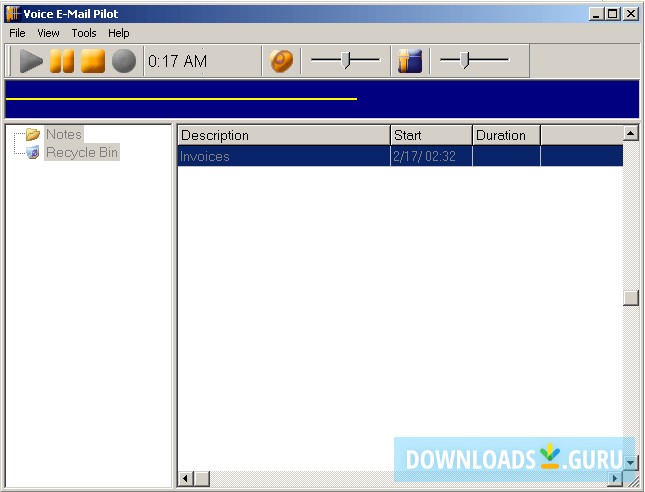Select the Invoices message row

click(400, 156)
